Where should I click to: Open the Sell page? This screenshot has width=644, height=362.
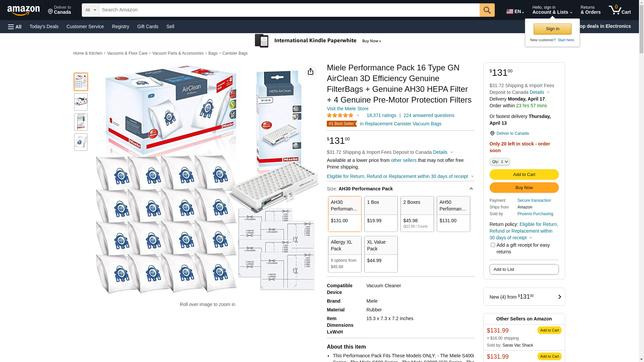tap(170, 26)
